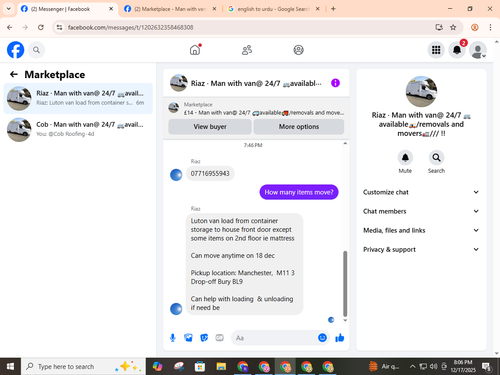Click the taskbar clock showing 8:06 PM
This screenshot has height=375, width=500.
463,366
